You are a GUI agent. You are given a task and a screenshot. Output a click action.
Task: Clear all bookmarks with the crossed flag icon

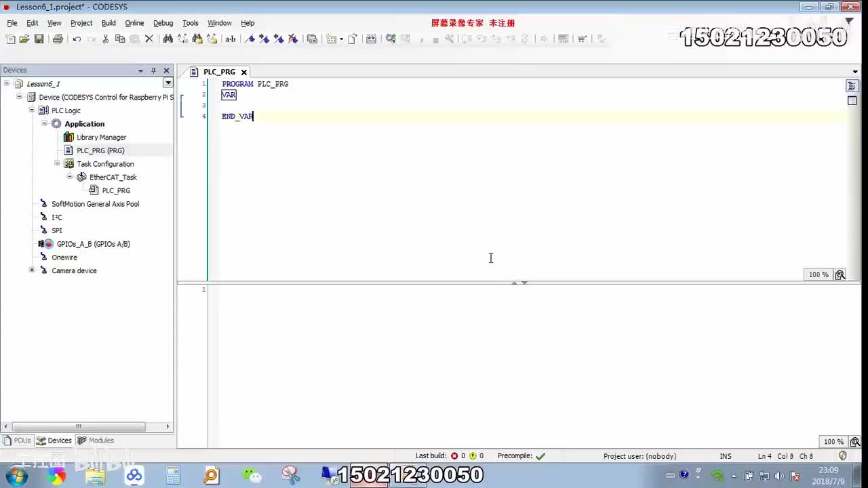(x=293, y=39)
